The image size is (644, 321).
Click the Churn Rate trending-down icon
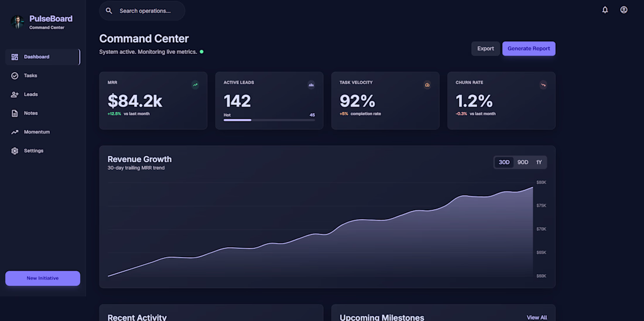click(x=543, y=85)
